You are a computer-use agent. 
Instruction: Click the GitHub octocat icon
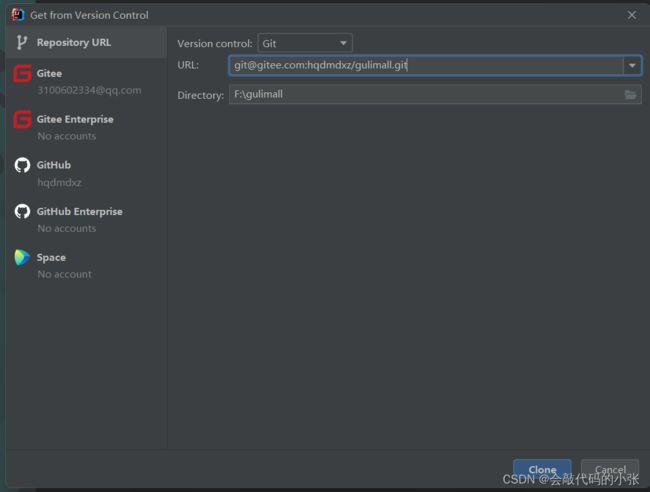22,165
